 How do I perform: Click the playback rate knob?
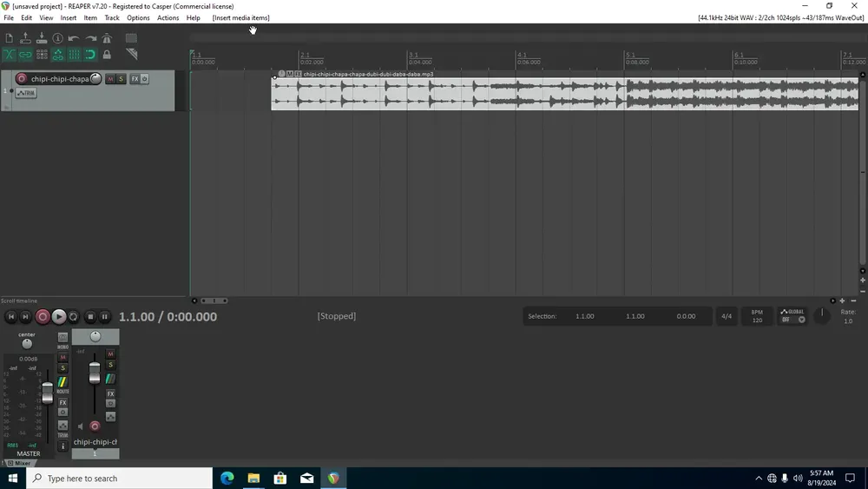pyautogui.click(x=822, y=315)
